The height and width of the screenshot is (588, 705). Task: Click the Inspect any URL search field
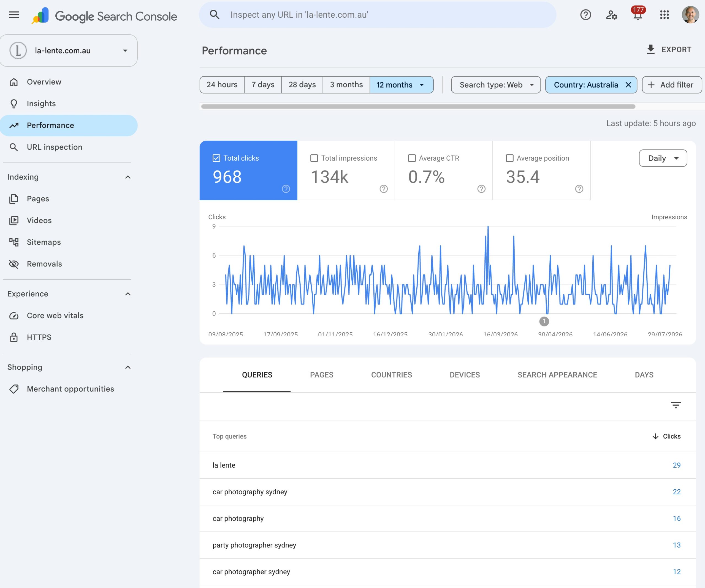[378, 15]
